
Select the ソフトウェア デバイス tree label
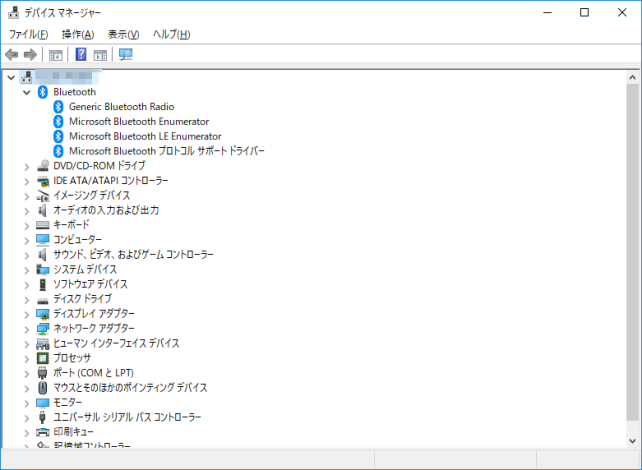[90, 284]
